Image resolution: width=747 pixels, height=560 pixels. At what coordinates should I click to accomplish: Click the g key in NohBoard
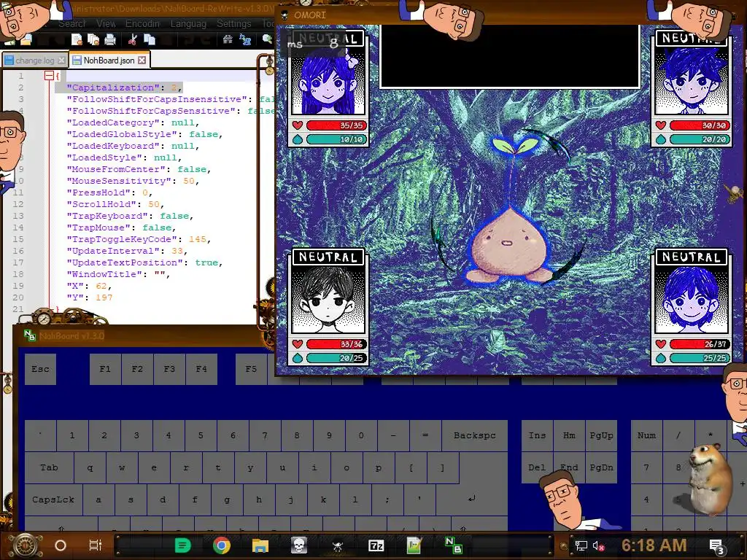(227, 499)
